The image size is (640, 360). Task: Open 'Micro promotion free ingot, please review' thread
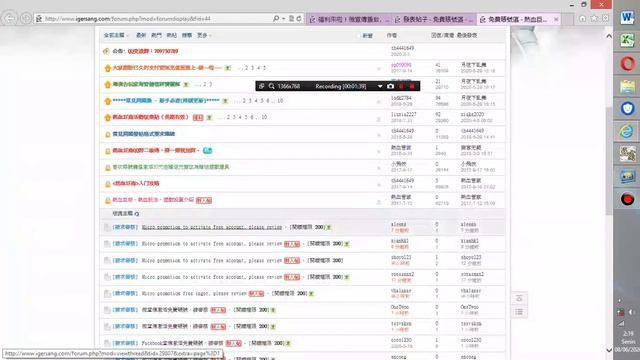[x=194, y=293]
